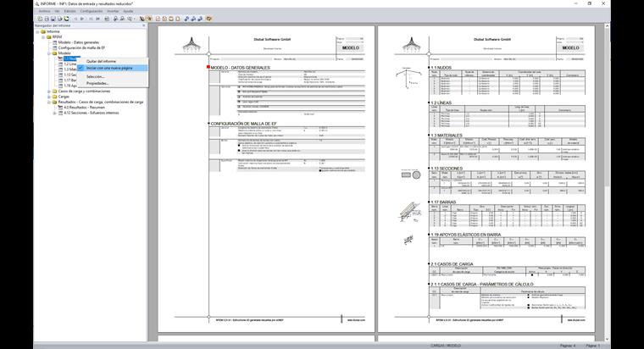This screenshot has width=644, height=349.
Task: Click the '1.3 MATERIALES' heading
Action: point(447,135)
